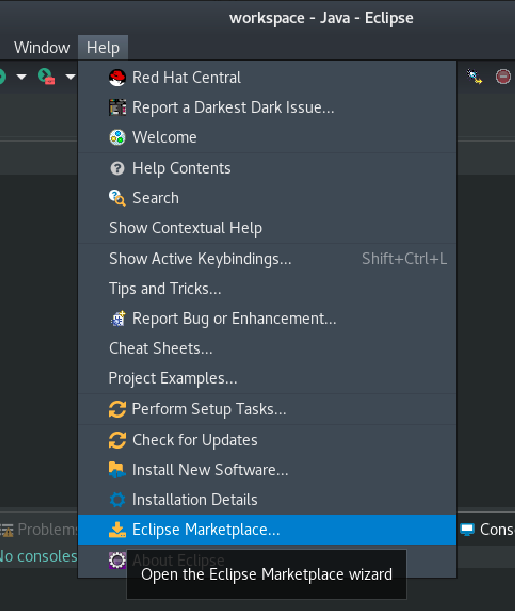Select Check for Updates
The height and width of the screenshot is (611, 515).
tap(267, 440)
